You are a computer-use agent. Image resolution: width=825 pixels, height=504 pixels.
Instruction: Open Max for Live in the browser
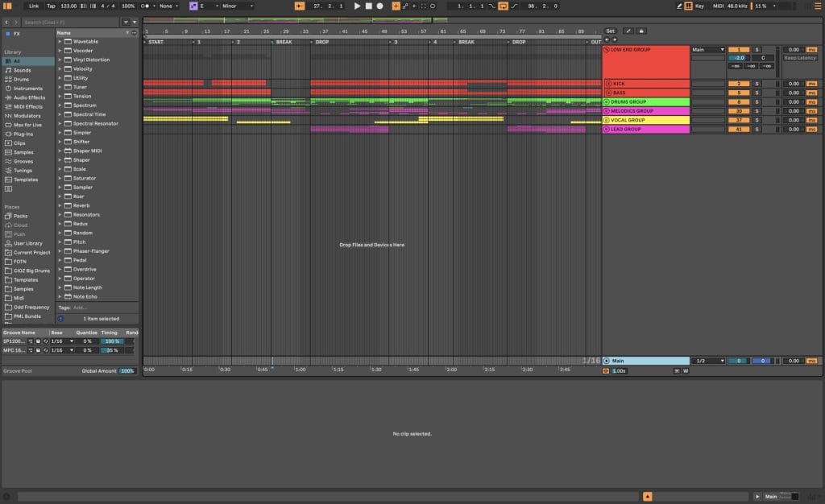[27, 125]
